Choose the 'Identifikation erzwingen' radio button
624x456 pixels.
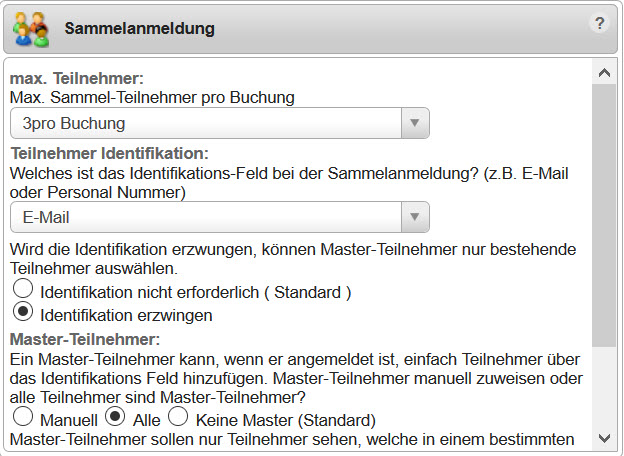[x=22, y=312]
